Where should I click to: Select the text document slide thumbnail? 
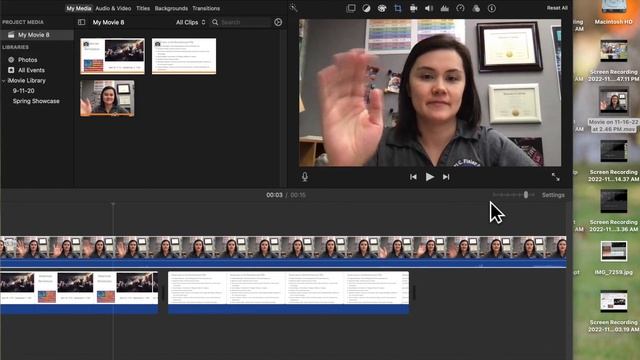184,56
